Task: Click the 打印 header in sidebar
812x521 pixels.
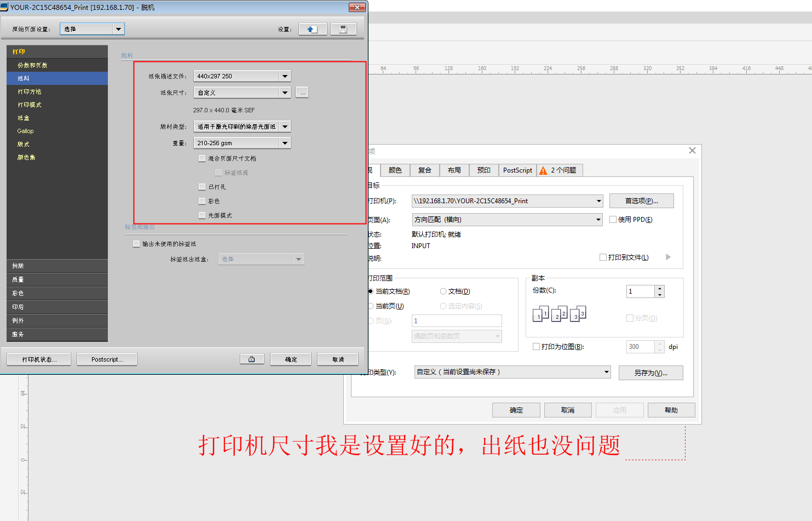Action: click(x=57, y=51)
